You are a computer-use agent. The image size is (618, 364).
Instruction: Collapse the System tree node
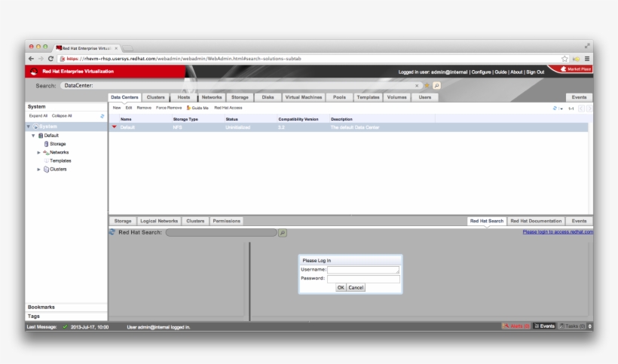29,127
